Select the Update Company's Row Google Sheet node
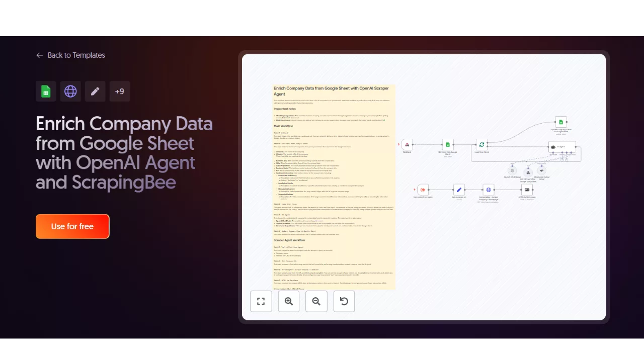 pos(561,122)
